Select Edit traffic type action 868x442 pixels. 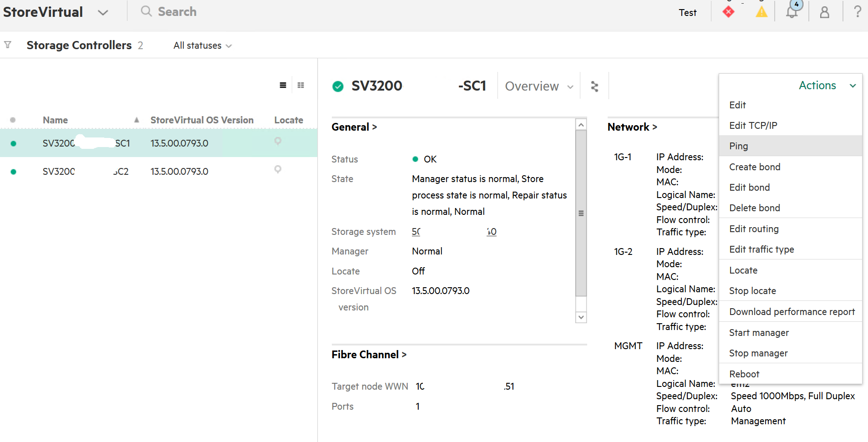click(x=791, y=249)
